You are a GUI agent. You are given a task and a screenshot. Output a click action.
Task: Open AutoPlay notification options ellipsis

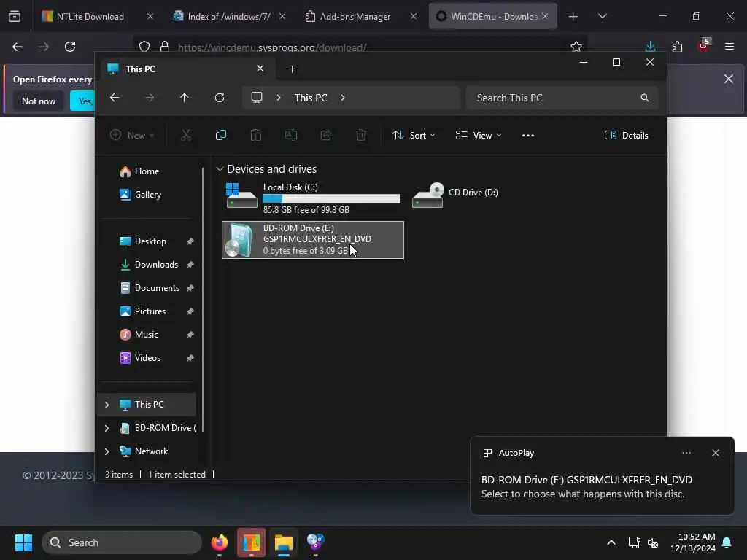pos(686,453)
